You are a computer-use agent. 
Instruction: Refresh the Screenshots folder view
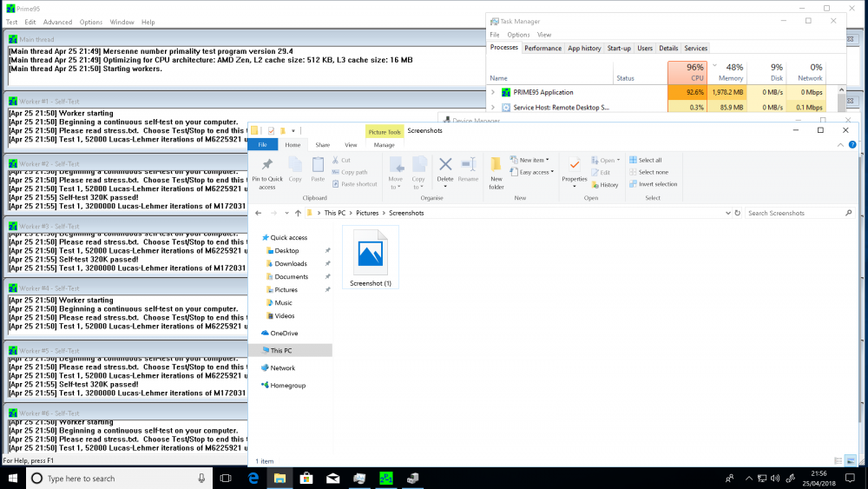(737, 213)
